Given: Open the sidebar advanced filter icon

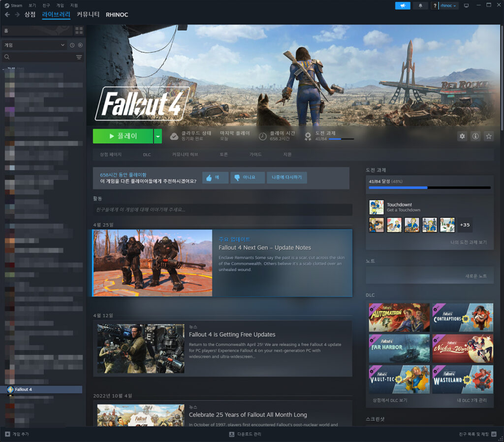Looking at the screenshot, I should (x=79, y=57).
